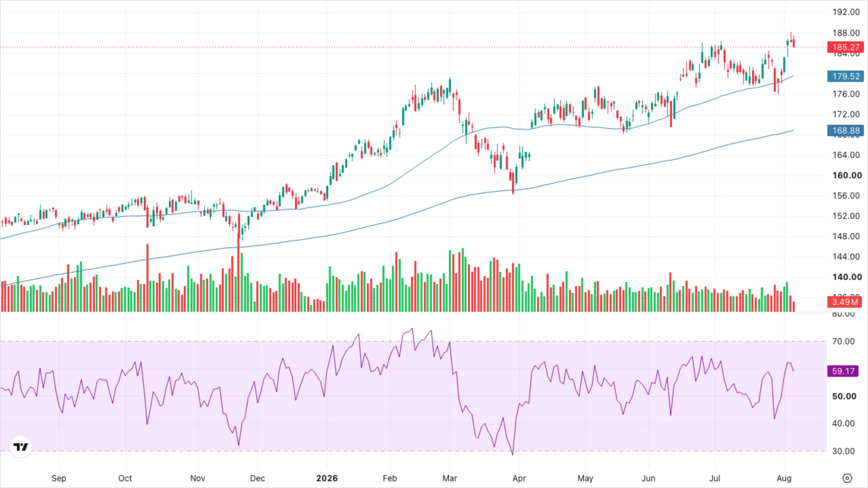Click the Jul label on time axis
This screenshot has width=868, height=488.
coord(714,478)
